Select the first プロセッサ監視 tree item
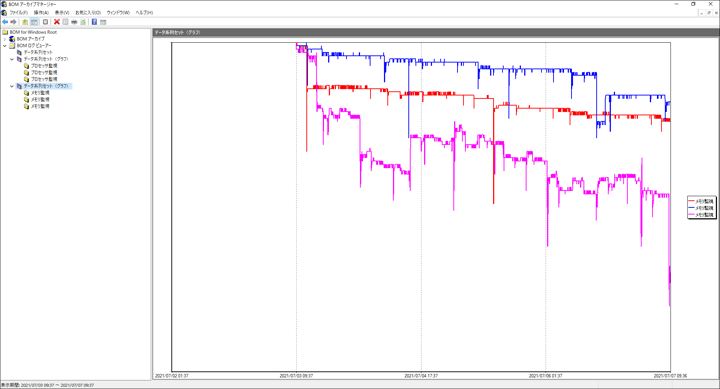 pos(44,66)
